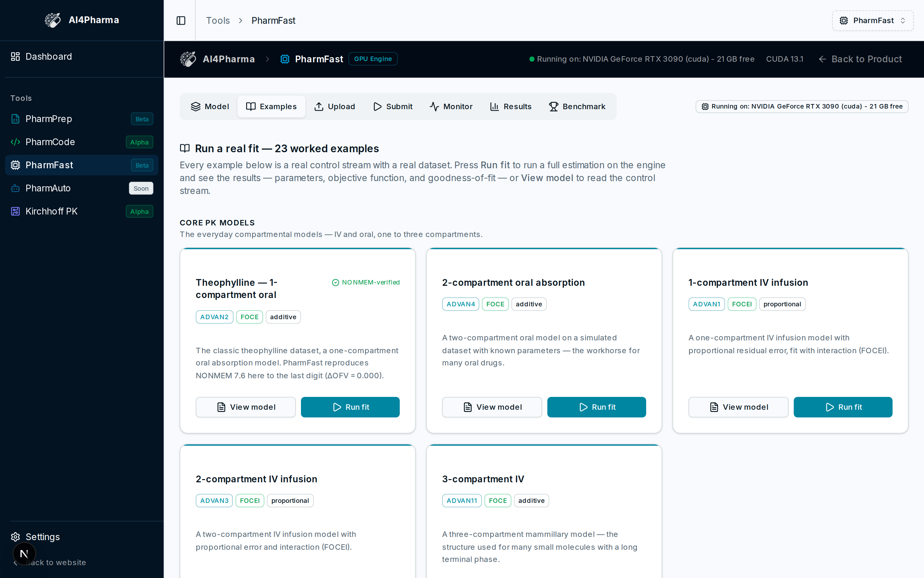Switch to the Model tab
This screenshot has width=924, height=578.
pyautogui.click(x=210, y=107)
